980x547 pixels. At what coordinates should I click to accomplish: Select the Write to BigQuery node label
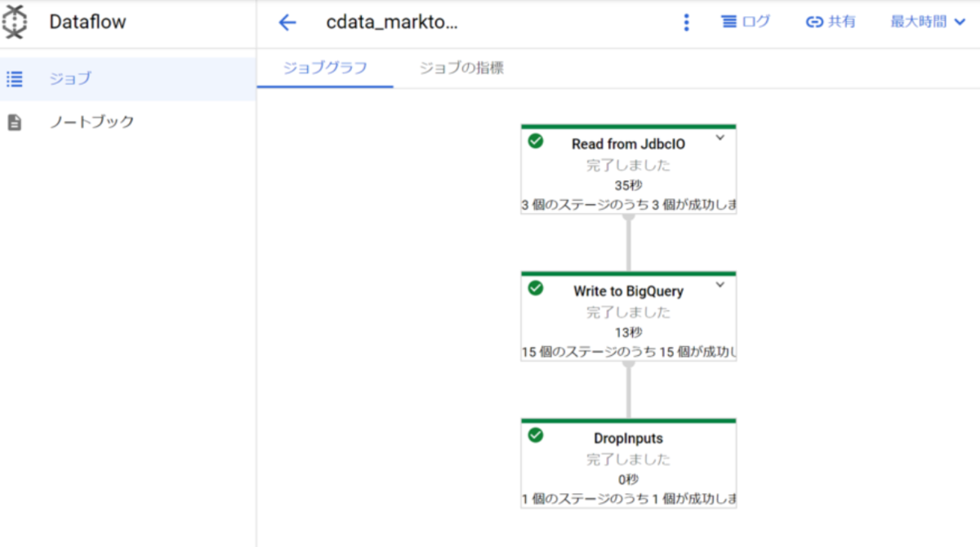tap(628, 291)
